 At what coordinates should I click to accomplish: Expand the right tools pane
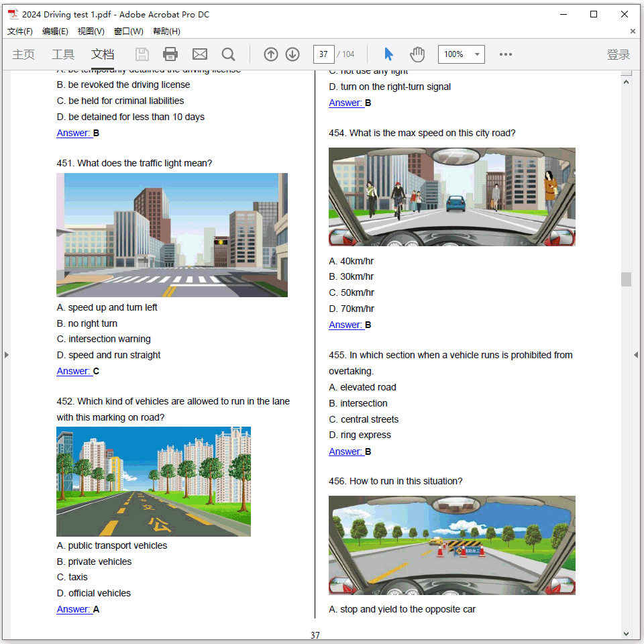[x=636, y=354]
